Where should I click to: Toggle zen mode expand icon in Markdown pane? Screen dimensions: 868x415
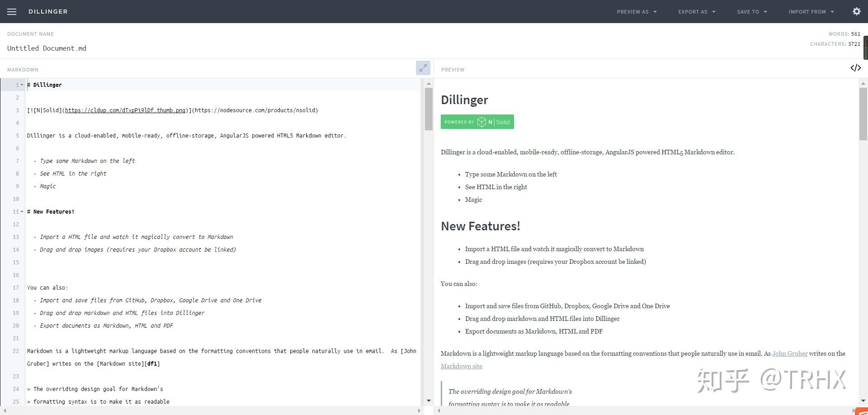tap(423, 68)
